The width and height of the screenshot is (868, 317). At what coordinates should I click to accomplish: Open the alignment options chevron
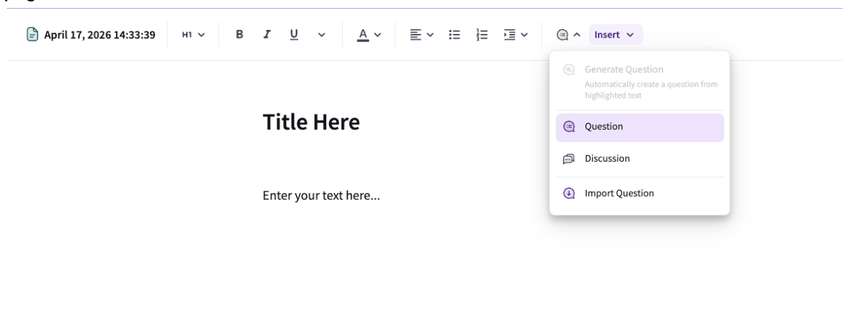coord(430,35)
